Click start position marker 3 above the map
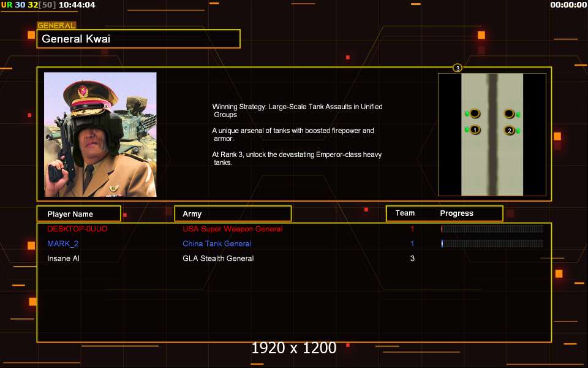Image resolution: width=588 pixels, height=368 pixels. pos(457,68)
